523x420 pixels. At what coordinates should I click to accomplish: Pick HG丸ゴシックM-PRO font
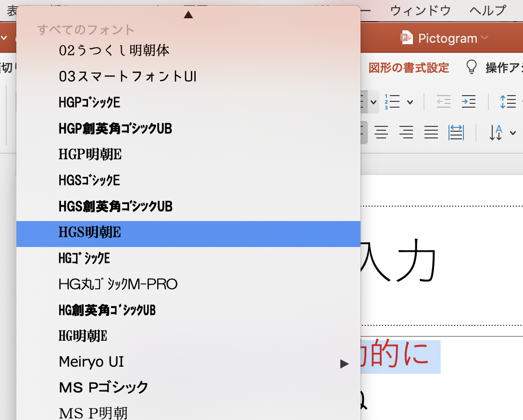188,284
